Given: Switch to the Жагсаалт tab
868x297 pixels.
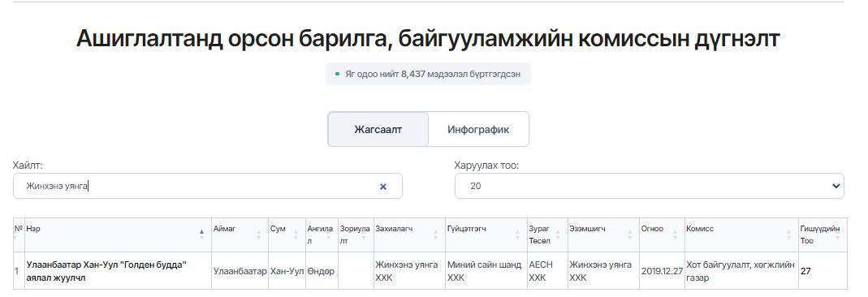Looking at the screenshot, I should [378, 129].
